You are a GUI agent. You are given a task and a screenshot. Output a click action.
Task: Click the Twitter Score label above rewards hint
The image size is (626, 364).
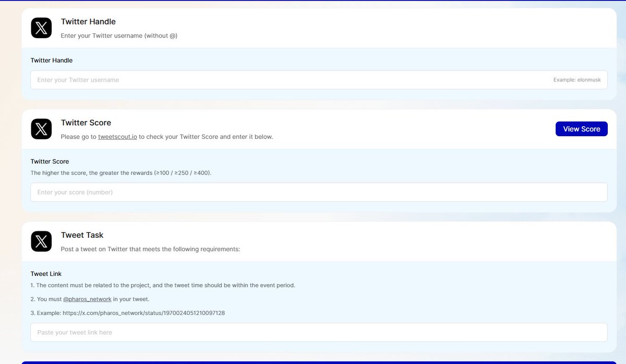tap(50, 162)
